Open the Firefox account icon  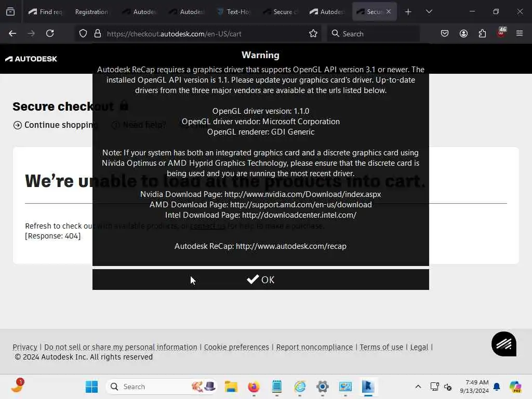[463, 34]
